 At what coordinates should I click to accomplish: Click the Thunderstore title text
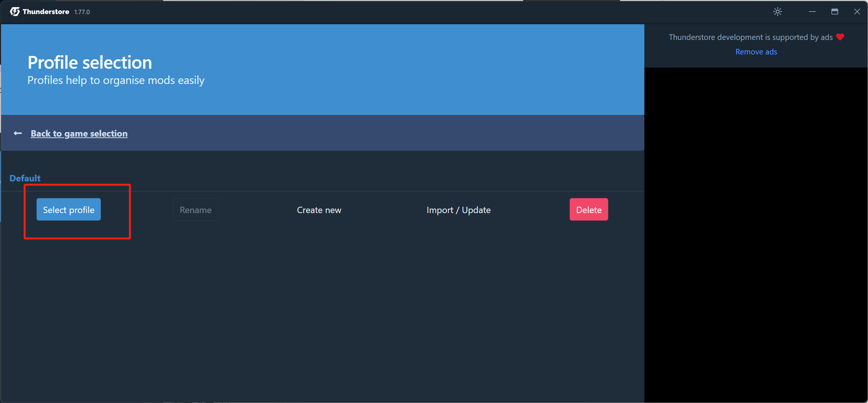click(x=46, y=12)
